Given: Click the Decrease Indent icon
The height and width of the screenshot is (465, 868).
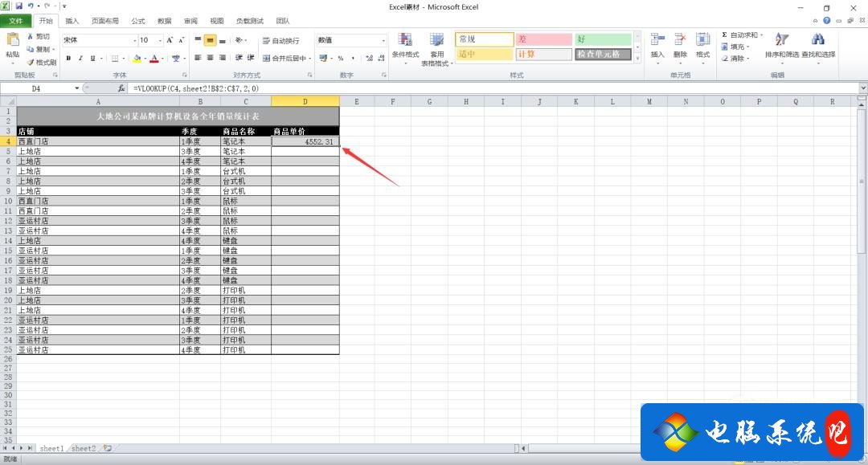Looking at the screenshot, I should [x=239, y=58].
